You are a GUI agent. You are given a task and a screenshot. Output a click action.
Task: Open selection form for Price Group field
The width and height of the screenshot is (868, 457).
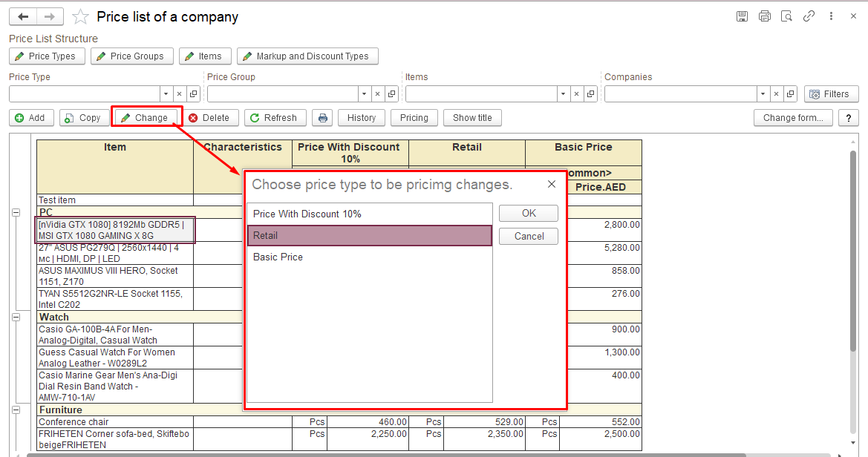[x=391, y=94]
